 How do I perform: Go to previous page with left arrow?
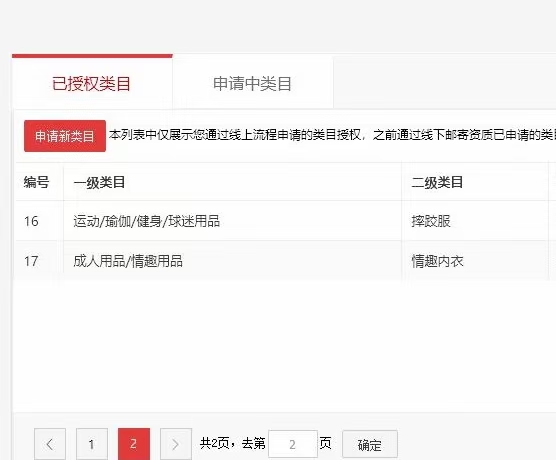click(50, 444)
